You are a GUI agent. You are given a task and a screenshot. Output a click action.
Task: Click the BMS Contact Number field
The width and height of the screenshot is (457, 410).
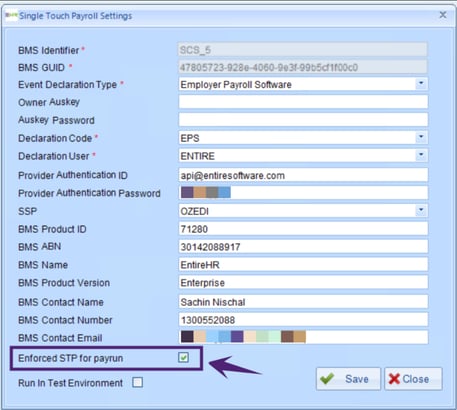303,320
